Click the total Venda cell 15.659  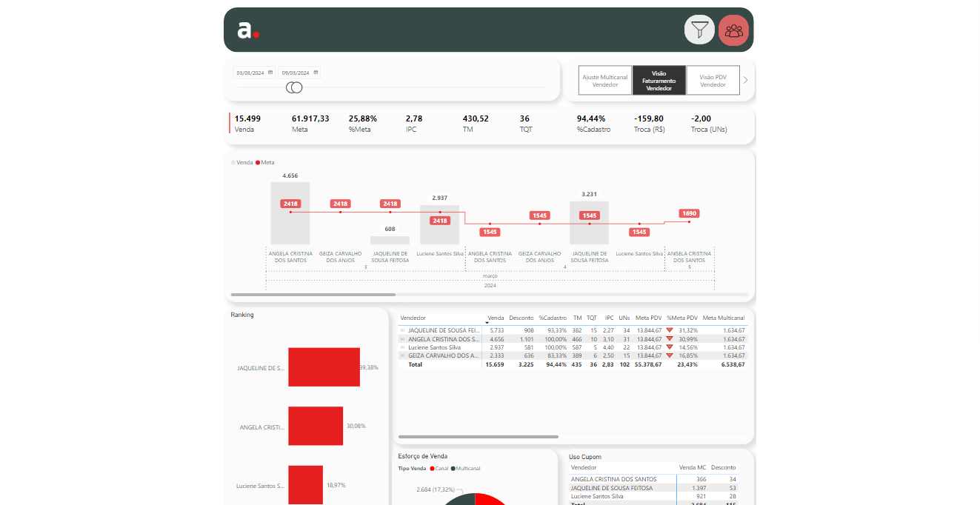[x=494, y=364]
